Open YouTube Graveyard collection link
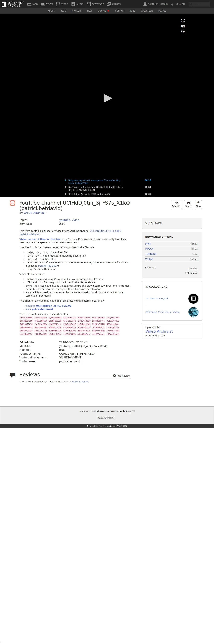Viewport: 214px width, 644px height. coord(157,299)
